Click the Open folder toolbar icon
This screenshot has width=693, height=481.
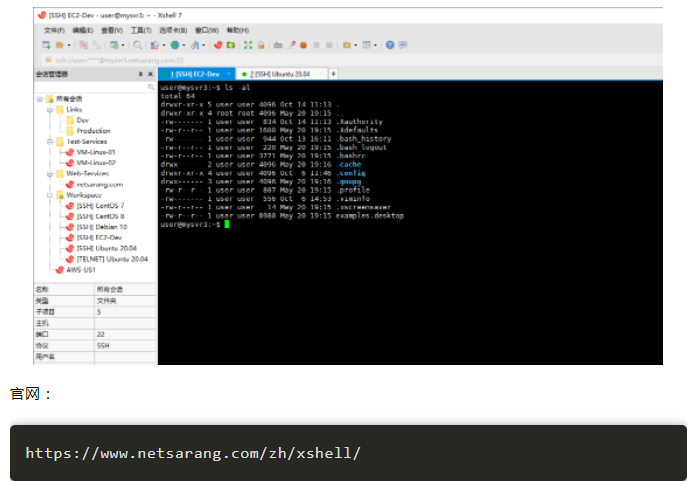[x=59, y=45]
